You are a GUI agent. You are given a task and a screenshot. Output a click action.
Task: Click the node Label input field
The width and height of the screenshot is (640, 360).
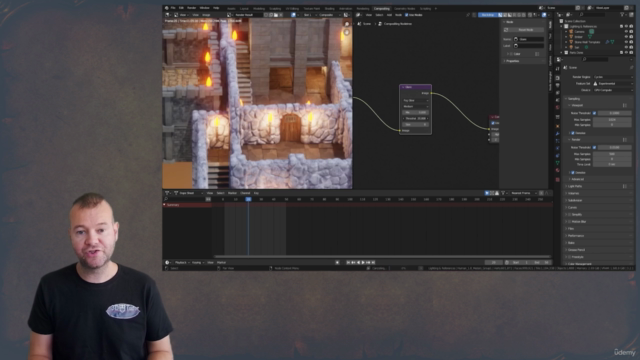pyautogui.click(x=528, y=46)
